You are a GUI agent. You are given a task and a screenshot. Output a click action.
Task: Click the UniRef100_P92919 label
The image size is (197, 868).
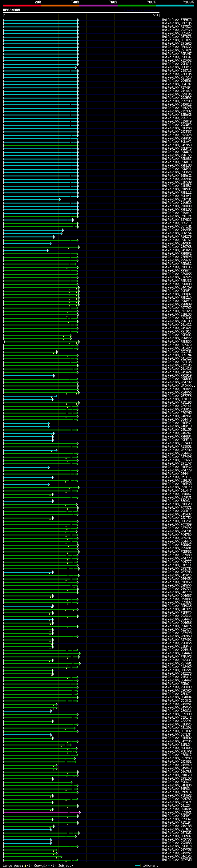pos(177,375)
